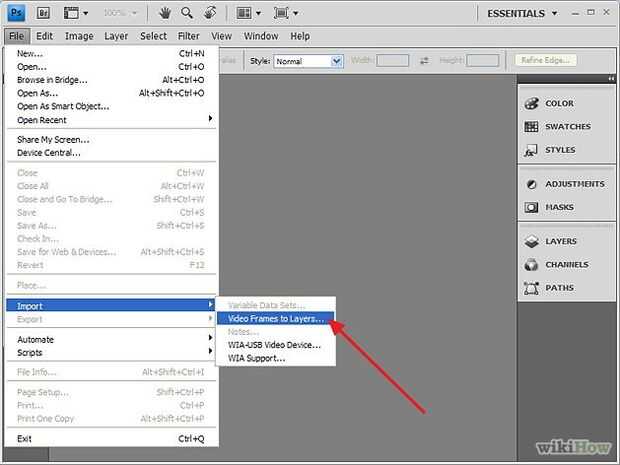The image size is (620, 465).
Task: Open the Masks panel icon
Action: tap(531, 207)
